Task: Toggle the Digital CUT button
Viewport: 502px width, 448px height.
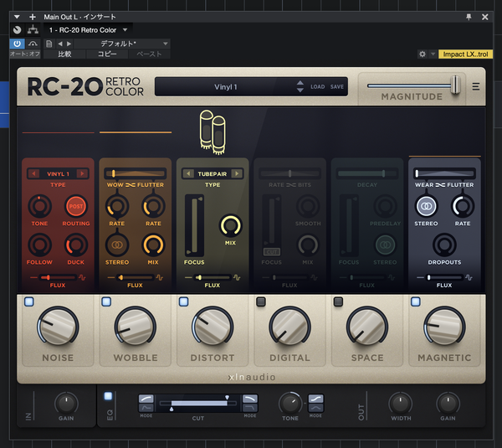Action: [x=271, y=252]
